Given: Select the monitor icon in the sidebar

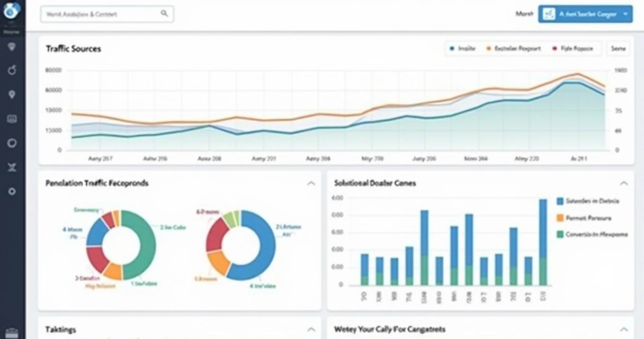Looking at the screenshot, I should (12, 119).
